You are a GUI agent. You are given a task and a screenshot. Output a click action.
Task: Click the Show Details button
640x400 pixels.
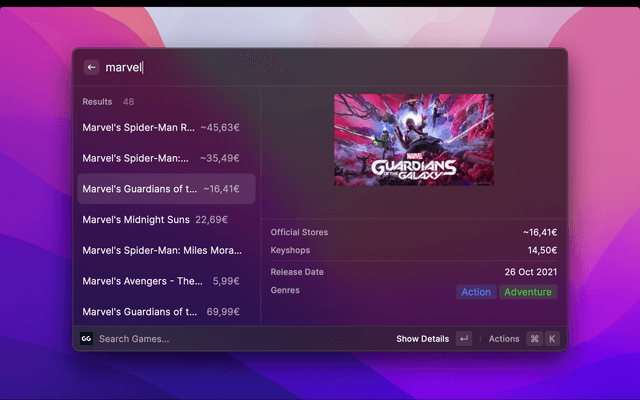coord(422,339)
